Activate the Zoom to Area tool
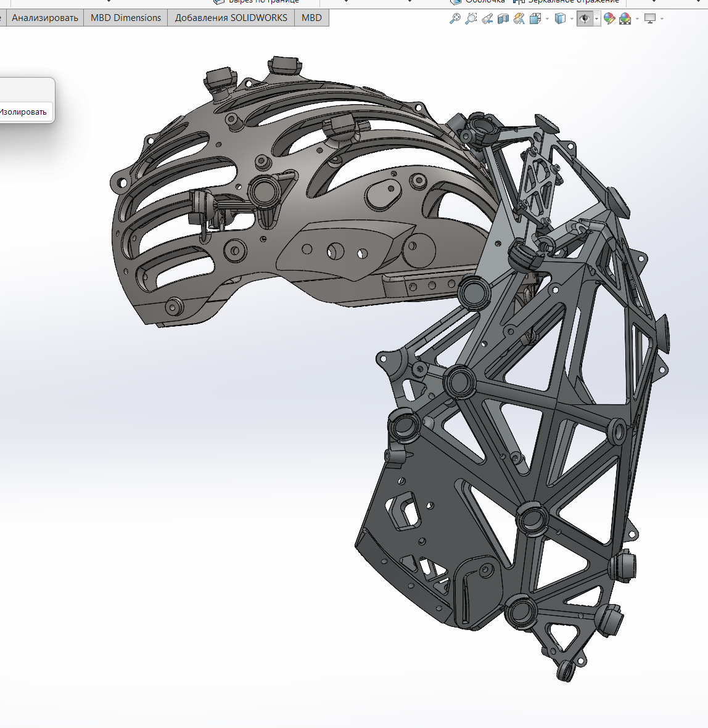This screenshot has height=728, width=708. [x=471, y=18]
